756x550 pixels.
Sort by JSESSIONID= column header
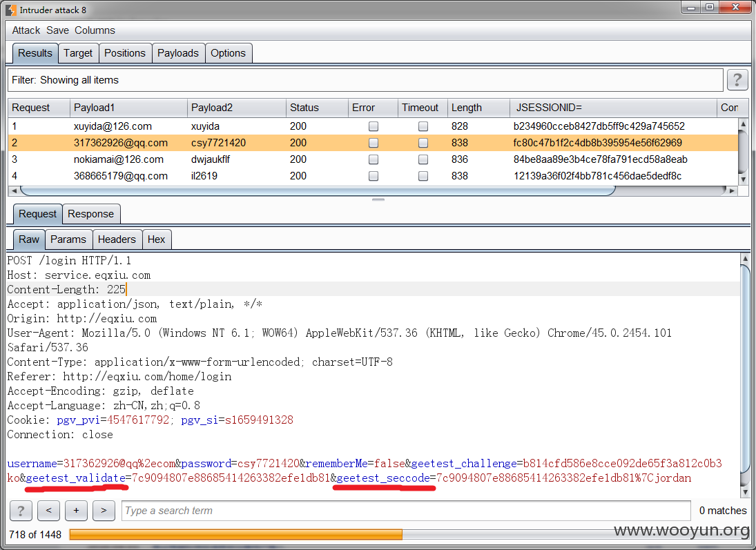[x=613, y=108]
